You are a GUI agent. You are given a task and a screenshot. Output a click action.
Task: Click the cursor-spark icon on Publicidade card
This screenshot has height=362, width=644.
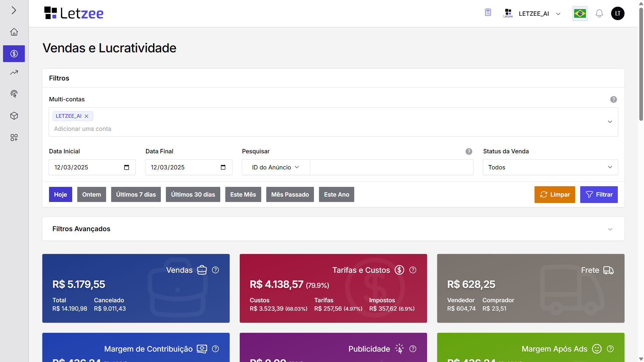point(399,349)
